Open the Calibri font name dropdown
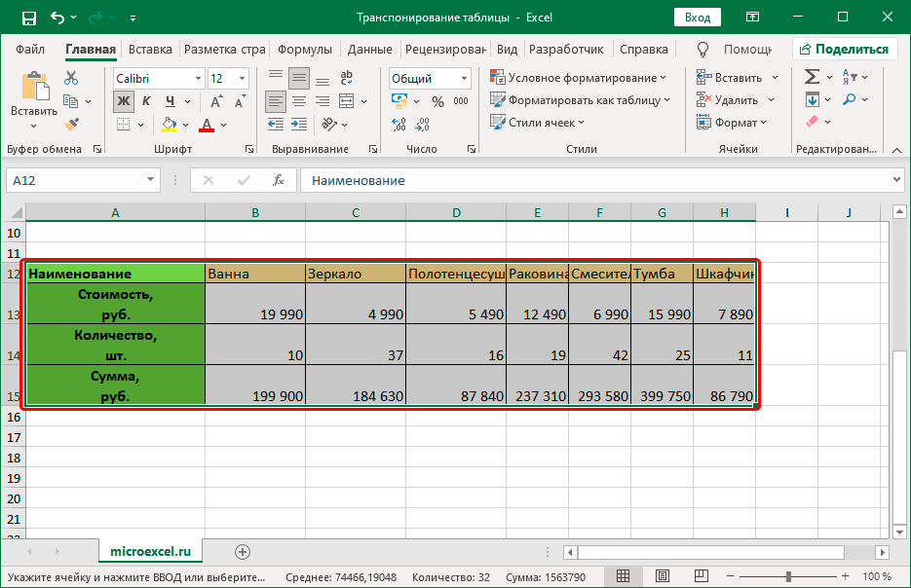The width and height of the screenshot is (911, 588). (x=198, y=78)
